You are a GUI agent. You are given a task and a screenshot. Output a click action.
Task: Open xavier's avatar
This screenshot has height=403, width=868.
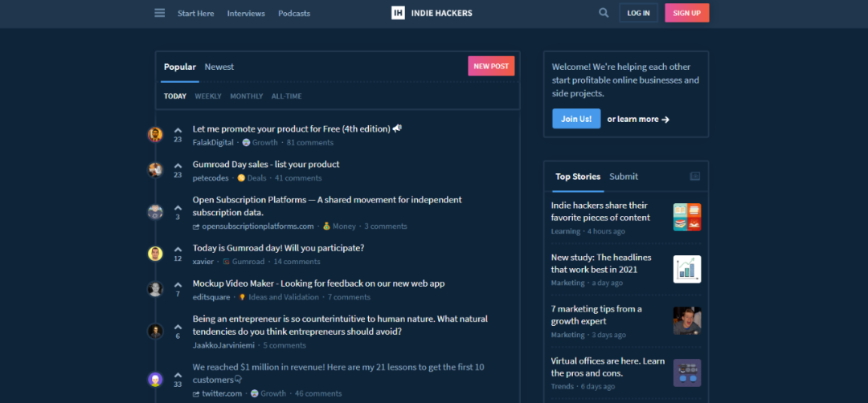pyautogui.click(x=156, y=254)
